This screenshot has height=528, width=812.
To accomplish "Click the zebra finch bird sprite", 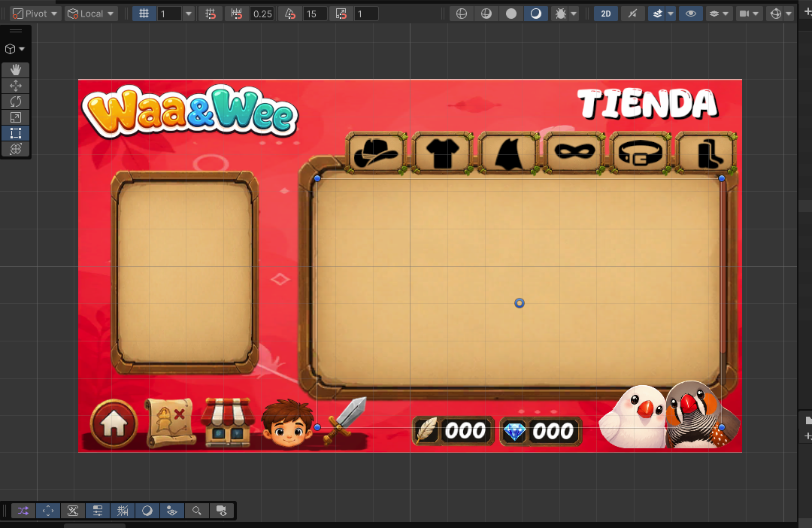I will click(701, 414).
